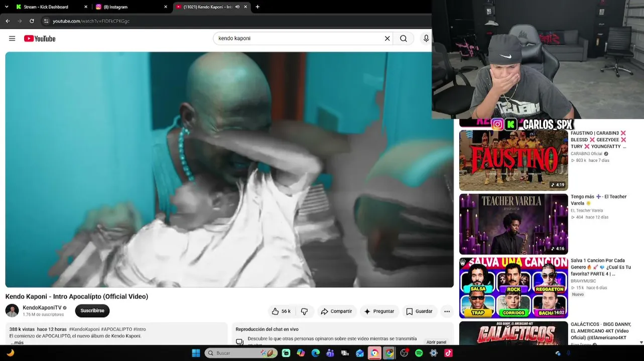
Task: Run search with the magnifier button
Action: coord(404,39)
